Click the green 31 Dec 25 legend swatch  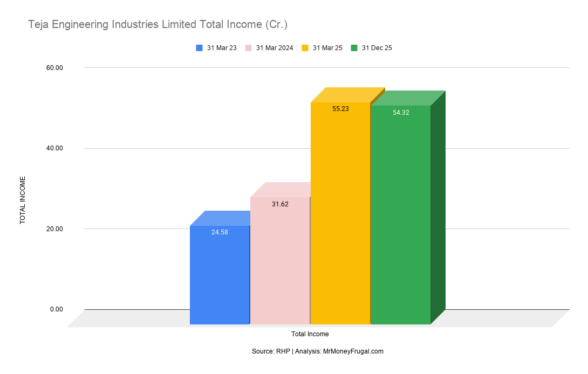354,48
